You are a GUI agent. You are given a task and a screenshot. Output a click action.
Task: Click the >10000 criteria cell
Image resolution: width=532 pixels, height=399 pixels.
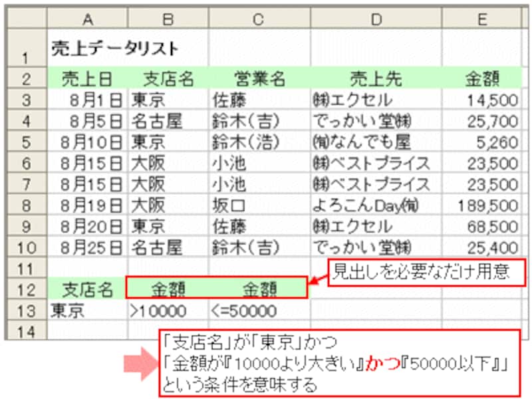(168, 310)
